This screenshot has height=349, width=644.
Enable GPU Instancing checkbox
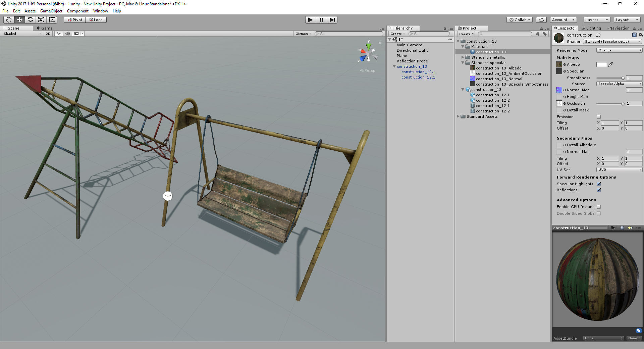click(599, 207)
